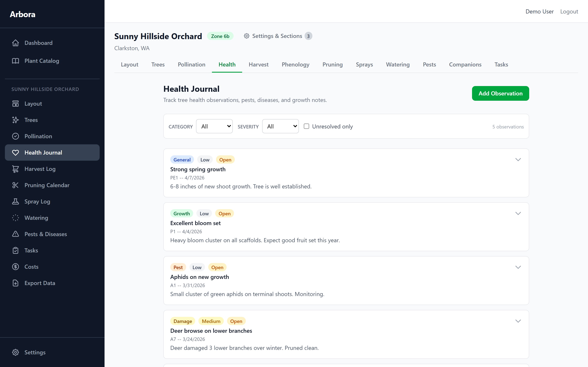The image size is (588, 367).
Task: Click the Logout link
Action: (x=569, y=11)
